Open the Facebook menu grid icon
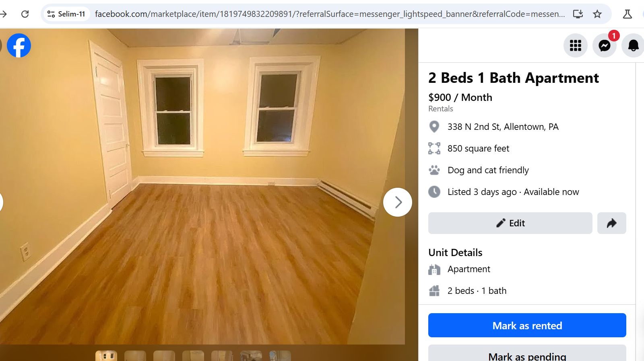This screenshot has width=644, height=361. click(576, 45)
